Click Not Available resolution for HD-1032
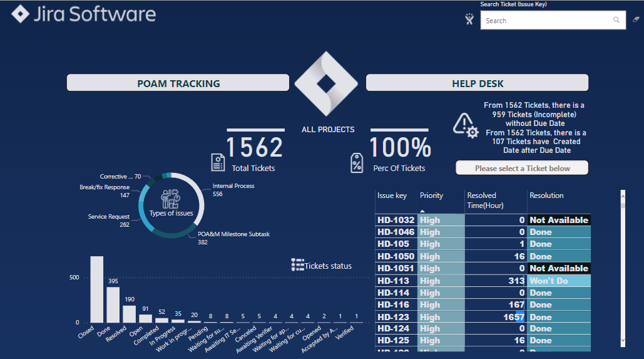Viewport: 644px width, 359px height. click(x=559, y=220)
